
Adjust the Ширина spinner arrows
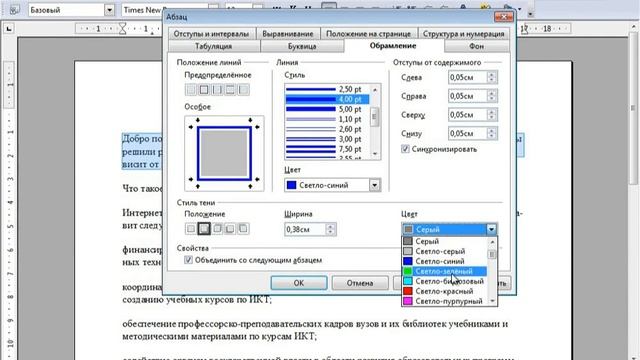tap(331, 229)
